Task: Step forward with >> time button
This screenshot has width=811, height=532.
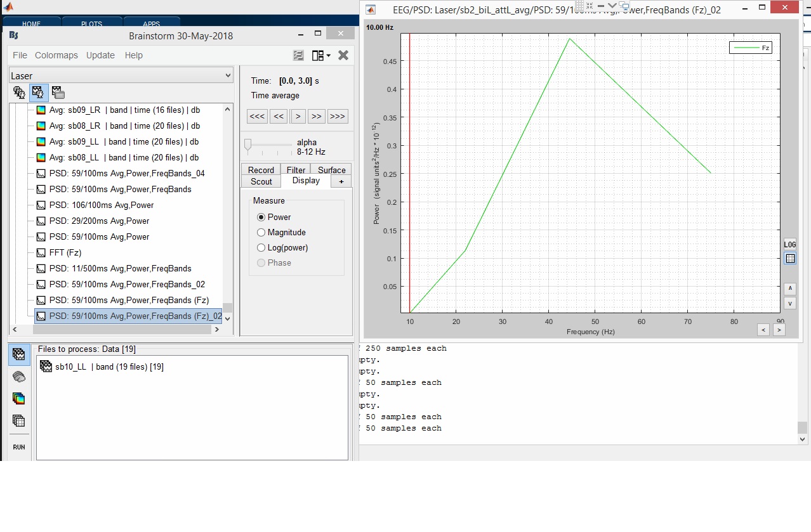Action: [x=317, y=116]
